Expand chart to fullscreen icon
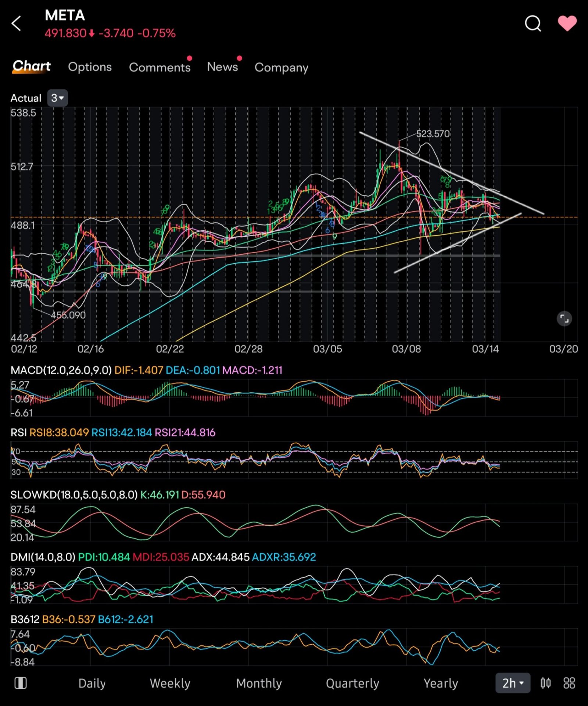This screenshot has width=588, height=706. [564, 318]
